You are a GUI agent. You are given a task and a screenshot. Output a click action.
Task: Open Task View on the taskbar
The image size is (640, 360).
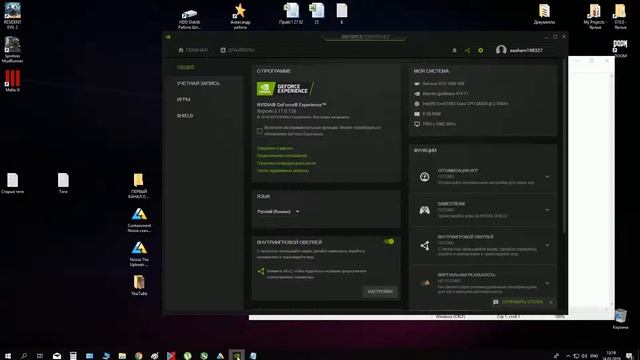click(x=40, y=356)
